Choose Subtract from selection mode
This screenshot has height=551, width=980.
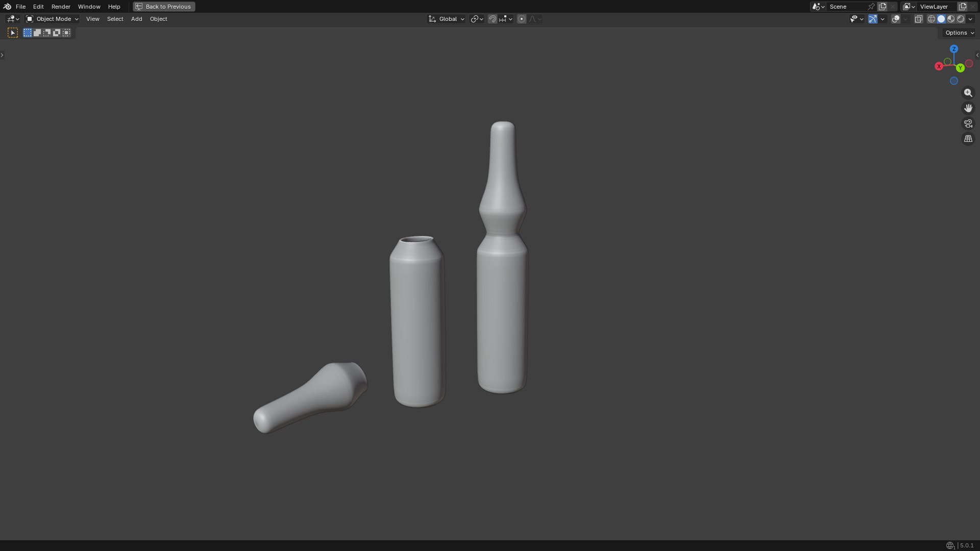(x=47, y=33)
